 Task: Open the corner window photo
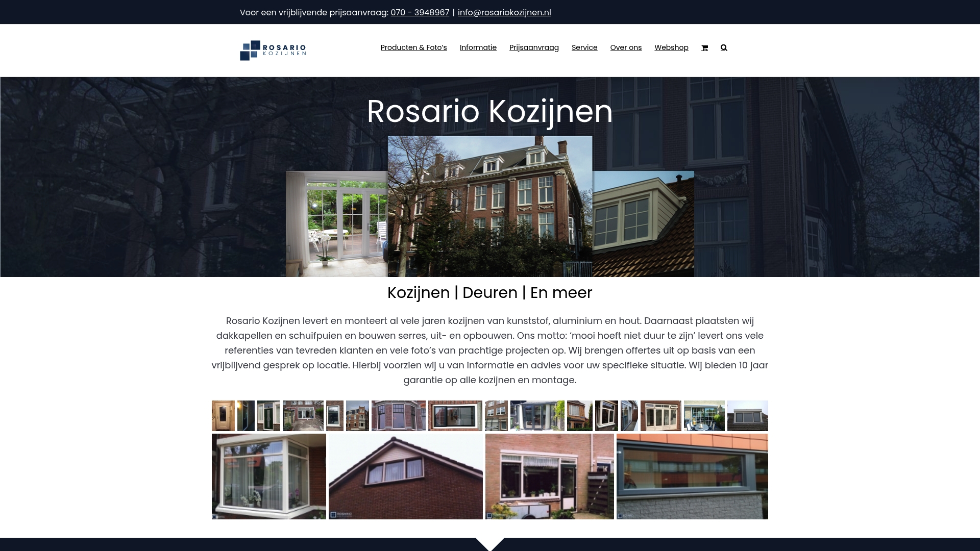pos(269,476)
